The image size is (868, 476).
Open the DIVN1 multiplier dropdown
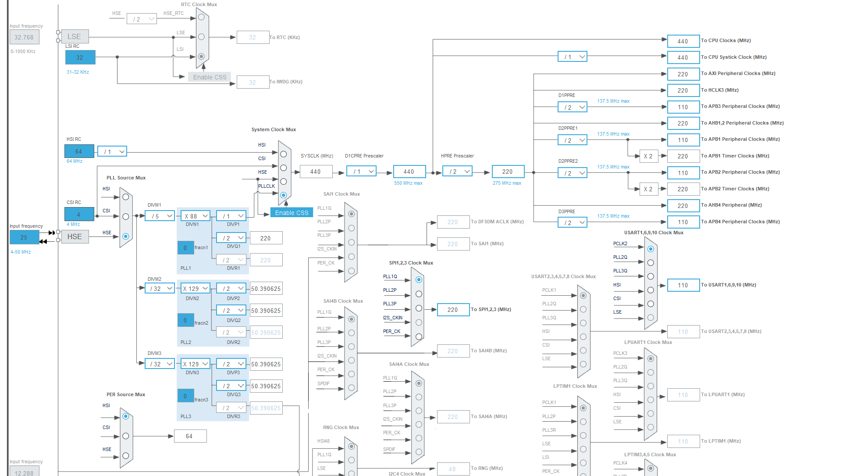196,216
